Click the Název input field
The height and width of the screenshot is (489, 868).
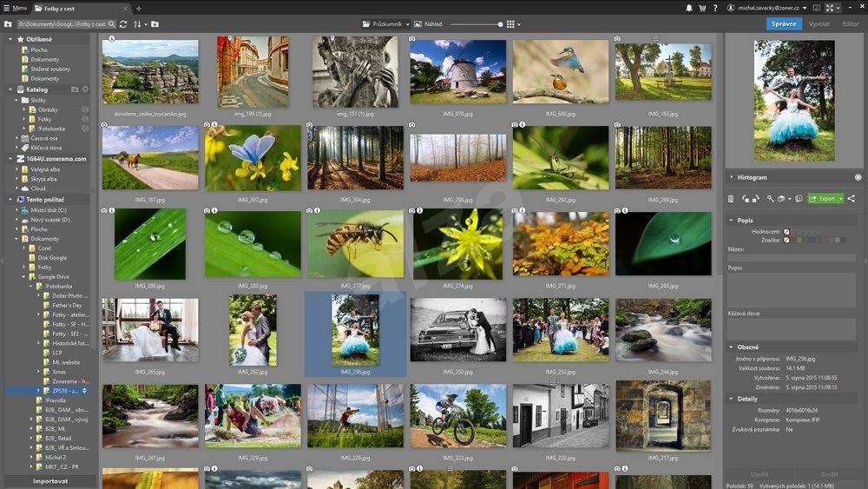(792, 258)
